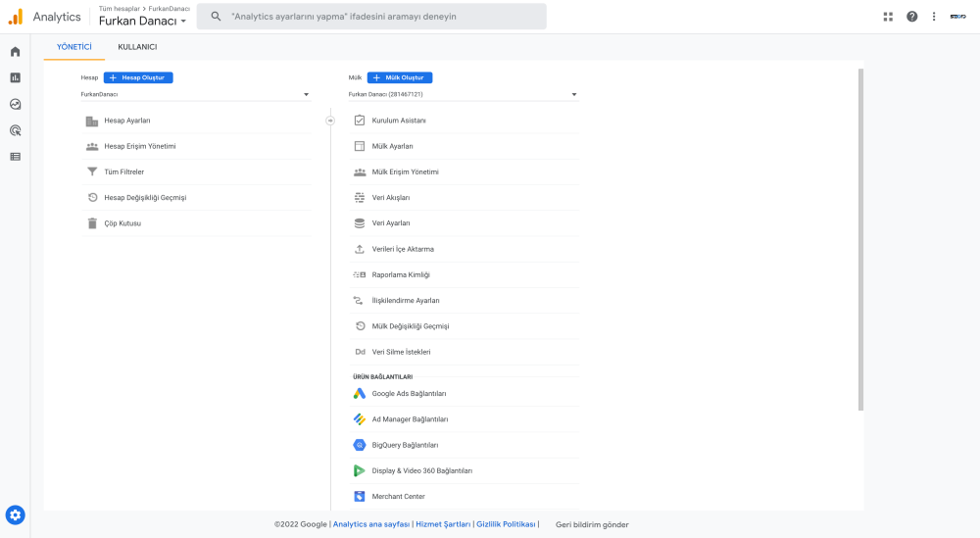Click the Raporlama Kimliği icon
This screenshot has height=538, width=980.
(360, 274)
